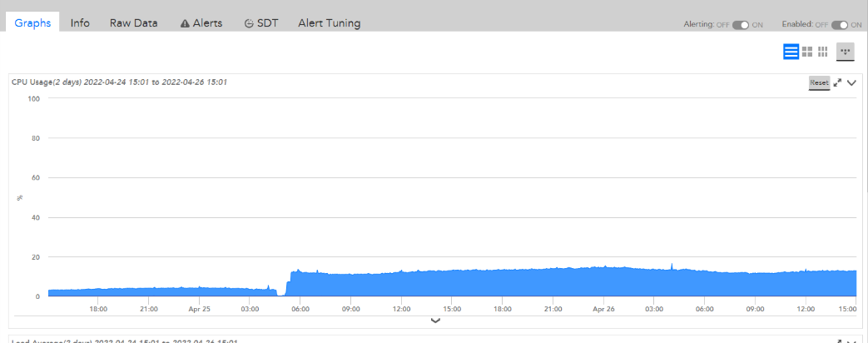Switch to two-column grid graph view
Screen dimensions: 868x343
point(807,52)
